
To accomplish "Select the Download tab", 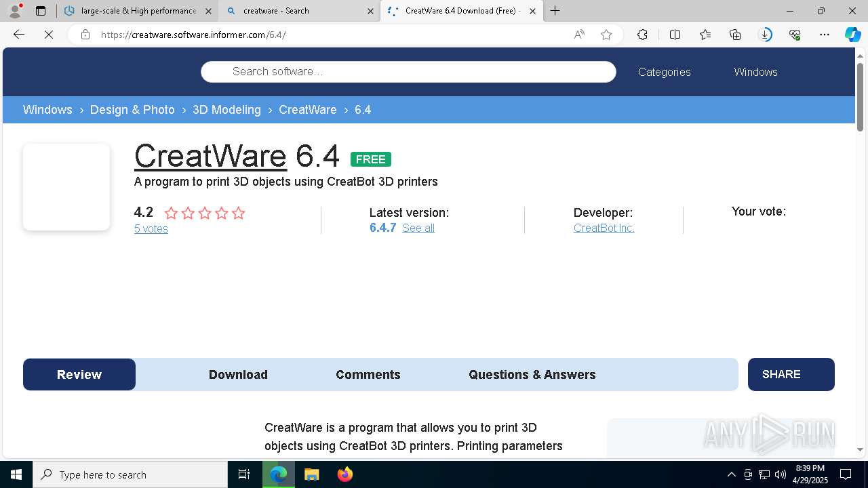I will [238, 374].
